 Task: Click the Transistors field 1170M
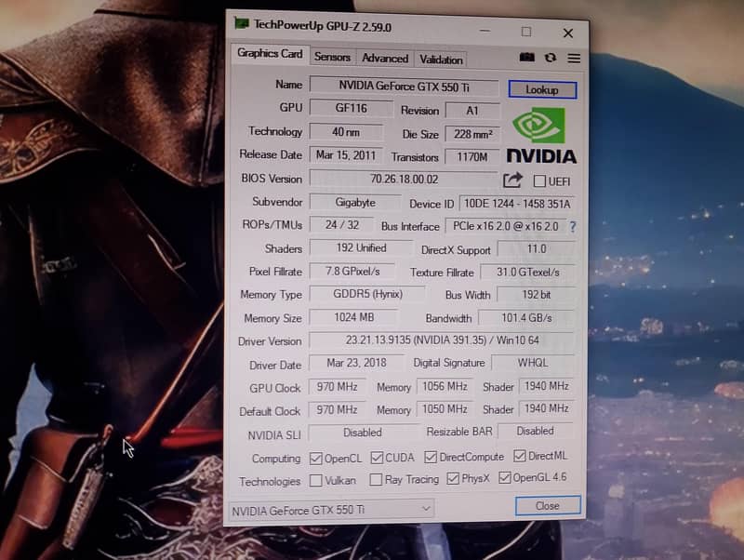point(472,157)
